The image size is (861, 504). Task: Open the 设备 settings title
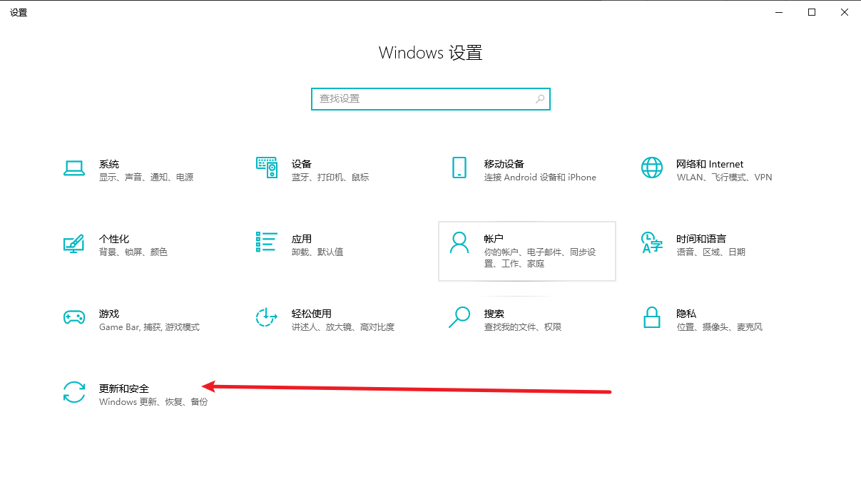[x=302, y=164]
